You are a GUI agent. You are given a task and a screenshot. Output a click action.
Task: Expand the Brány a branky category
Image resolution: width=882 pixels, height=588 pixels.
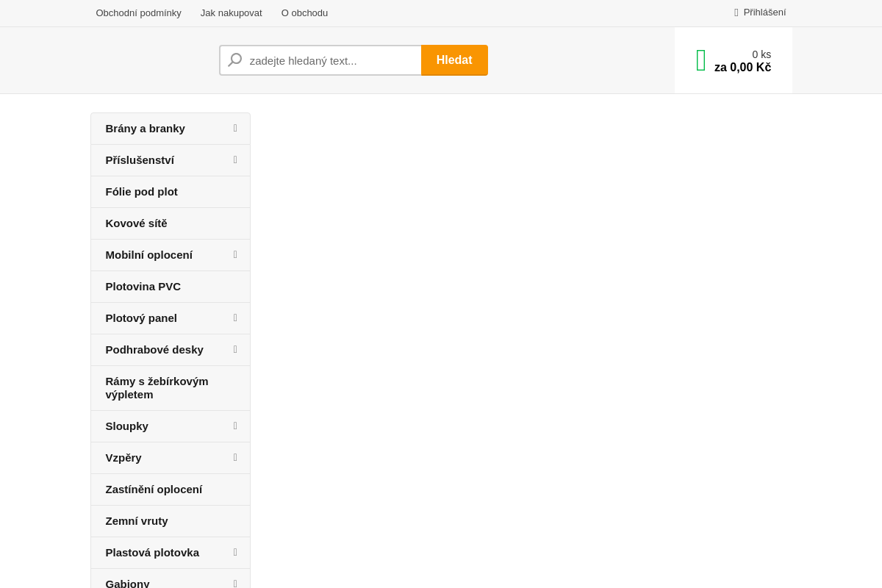point(235,129)
